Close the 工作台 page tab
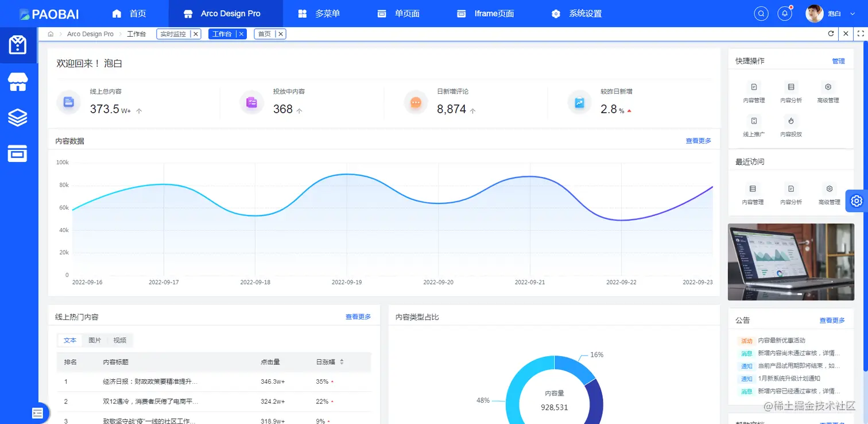 pos(242,34)
